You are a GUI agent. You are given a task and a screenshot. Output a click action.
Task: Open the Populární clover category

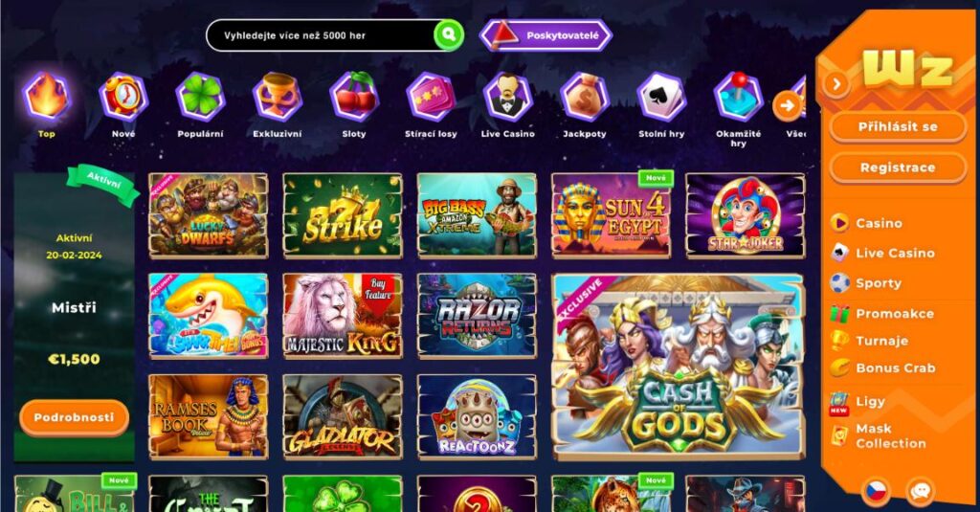pyautogui.click(x=200, y=104)
